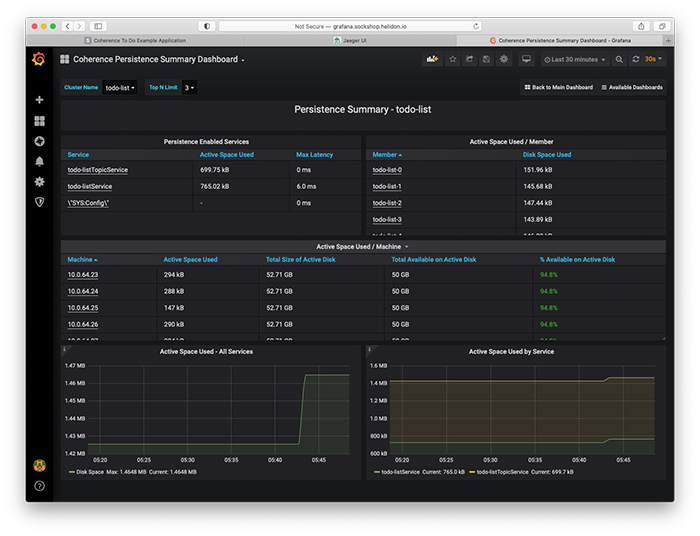Sort by % Available on Active Disk column
The width and height of the screenshot is (700, 536).
[x=577, y=259]
